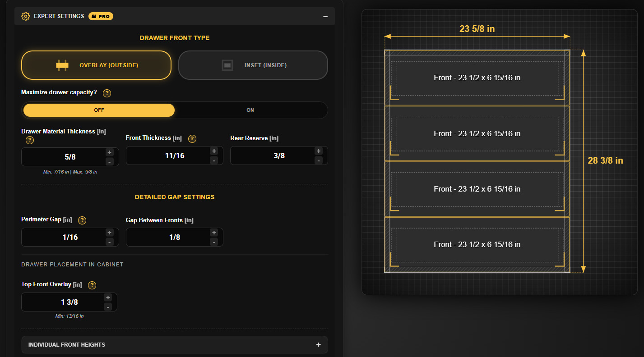The height and width of the screenshot is (357, 644).
Task: Open help for Maximize drawer capacity
Action: (x=107, y=93)
